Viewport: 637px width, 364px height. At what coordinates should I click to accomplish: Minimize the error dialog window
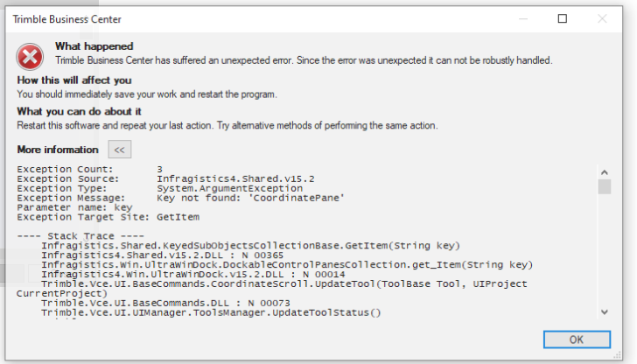coord(521,18)
